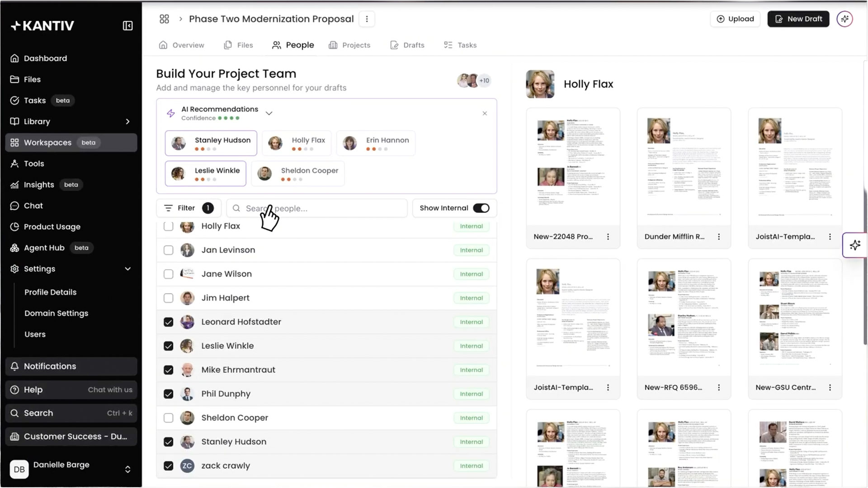The width and height of the screenshot is (868, 488).
Task: Open the JoistAI-Templa thumbnail beside Dunder Mifflin
Action: pyautogui.click(x=795, y=166)
